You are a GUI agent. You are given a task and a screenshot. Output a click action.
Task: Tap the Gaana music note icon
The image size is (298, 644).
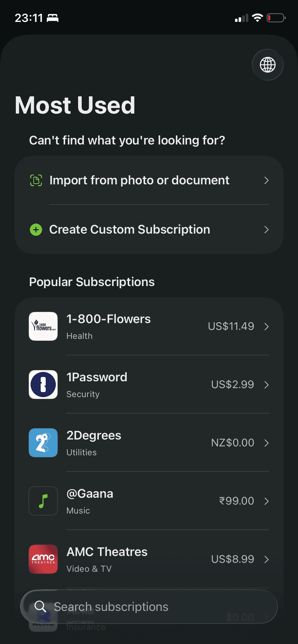(x=43, y=501)
